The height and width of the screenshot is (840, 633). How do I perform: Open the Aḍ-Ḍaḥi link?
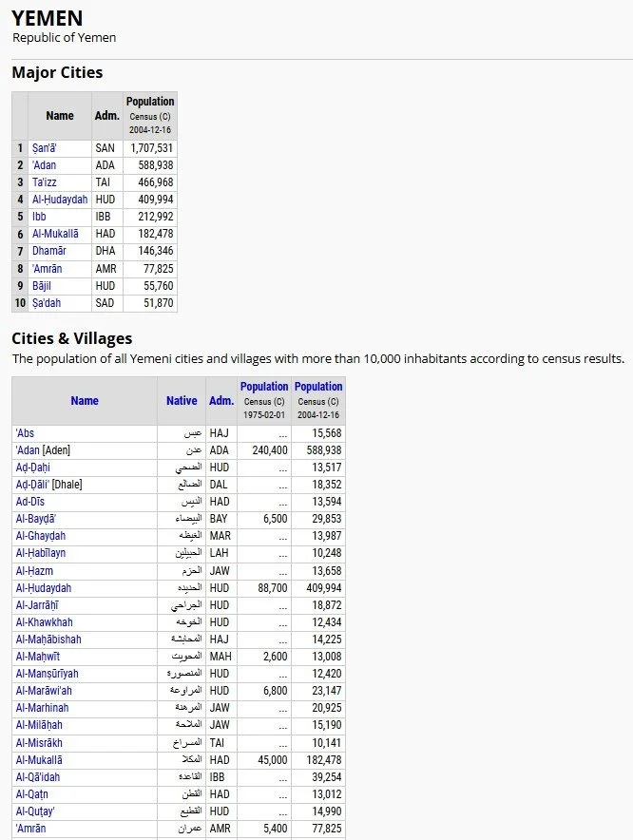pos(32,468)
